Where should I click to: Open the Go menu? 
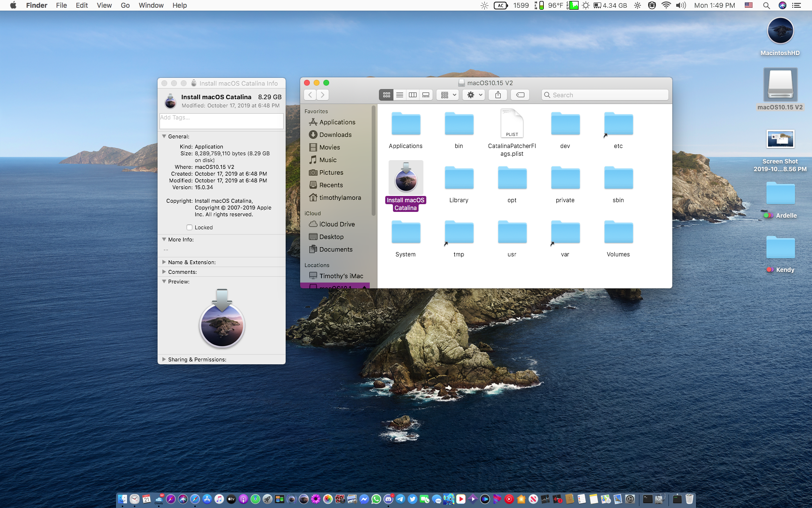tap(125, 5)
